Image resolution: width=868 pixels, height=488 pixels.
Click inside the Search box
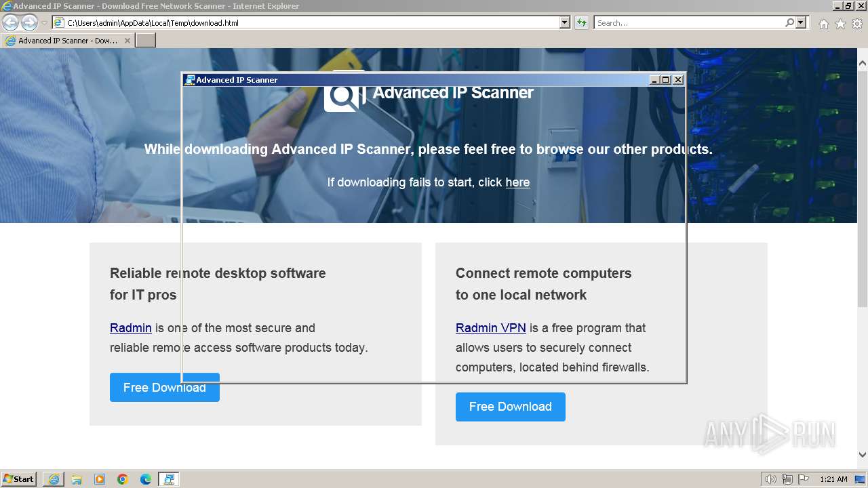pyautogui.click(x=688, y=22)
